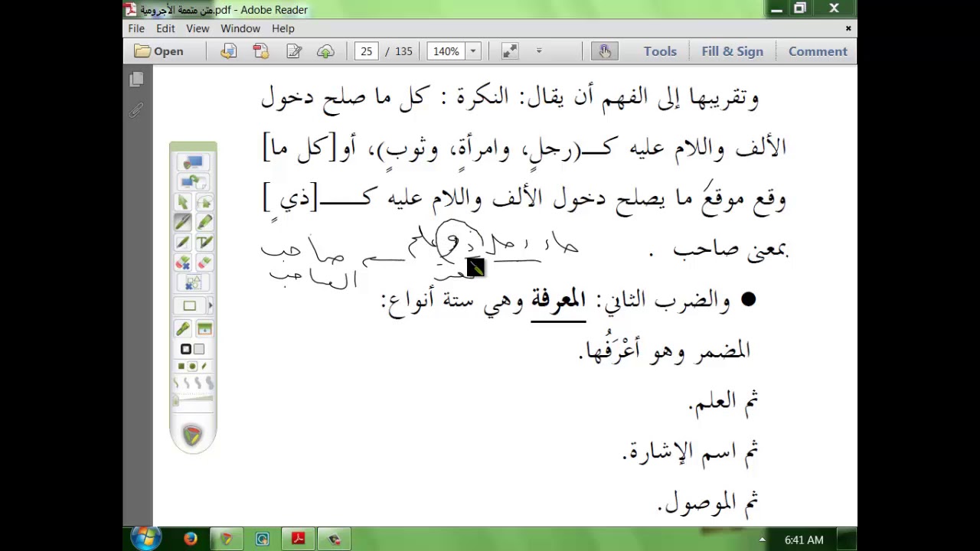
Task: Select the green Highlighter tool
Action: point(204,223)
